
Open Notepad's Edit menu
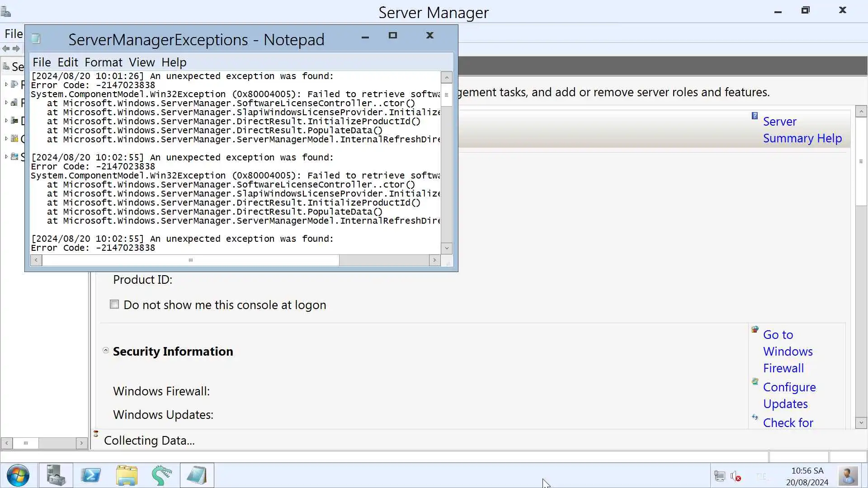(67, 62)
